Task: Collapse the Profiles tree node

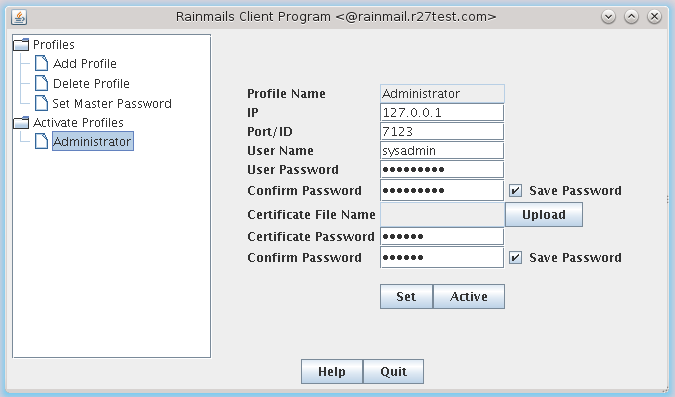Action: pos(54,45)
